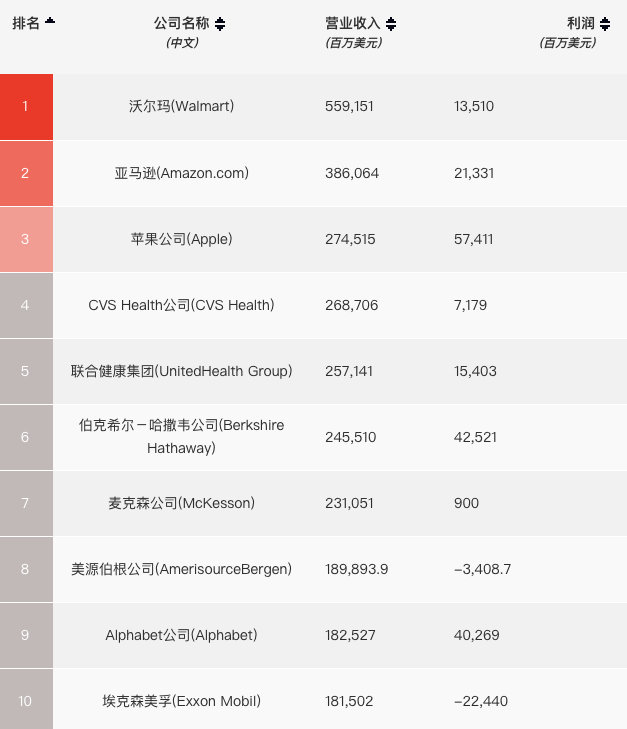Click AmerisourceBergen profit −3,408.7
Screen dimensions: 627x729
point(482,570)
